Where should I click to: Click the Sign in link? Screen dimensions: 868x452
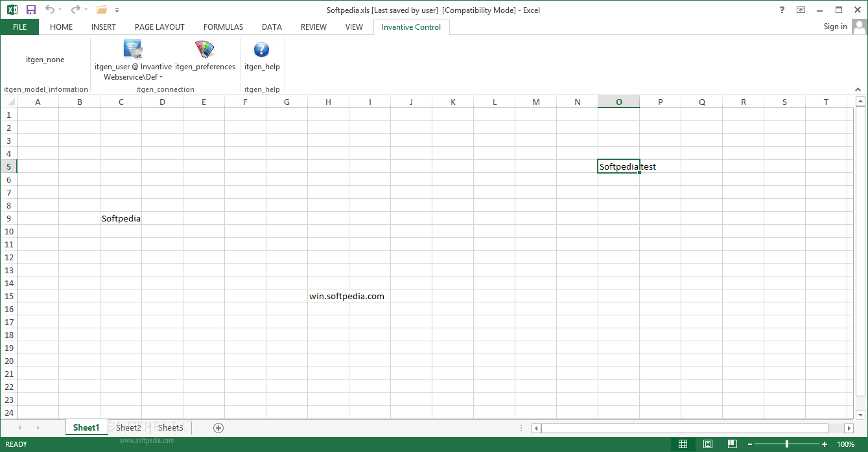835,27
